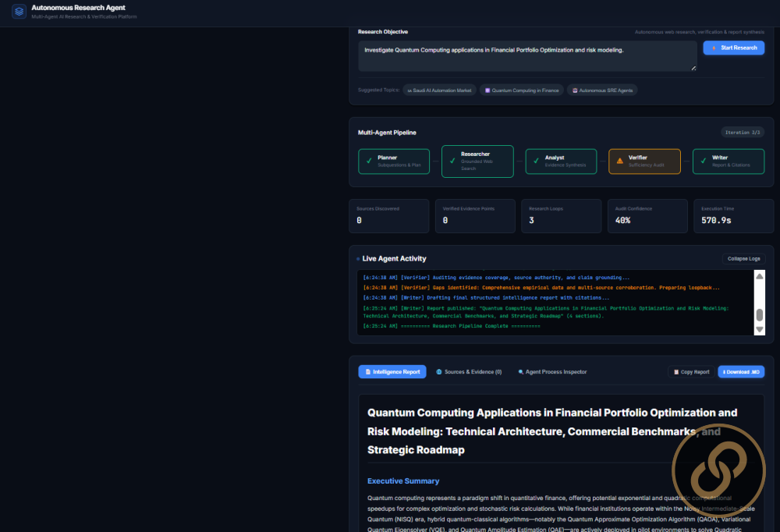780x532 pixels.
Task: Select the Saudi AI Automation Market topic
Action: (439, 90)
